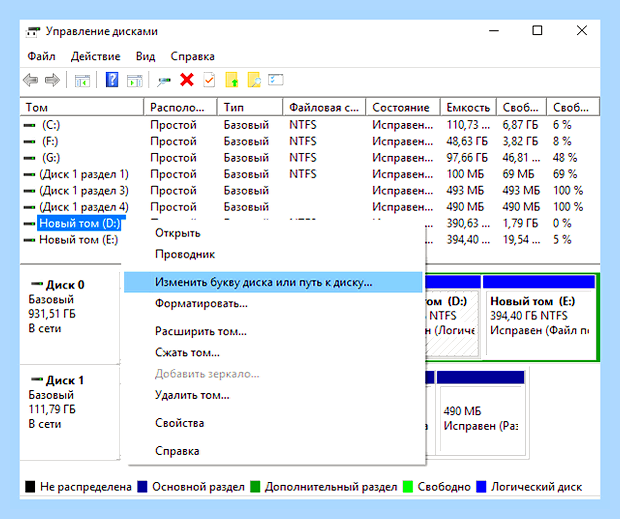The image size is (620, 519).
Task: Click the 48,63 ГБ capacity cell
Action: [x=467, y=142]
